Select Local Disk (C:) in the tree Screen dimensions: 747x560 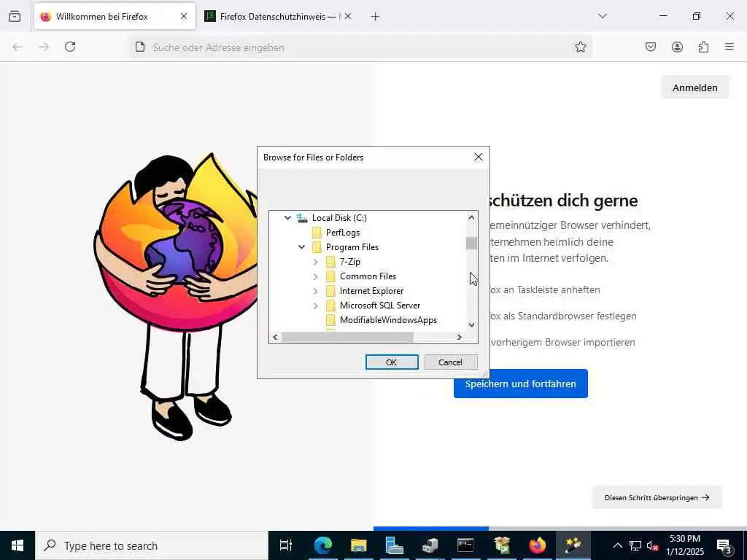(x=339, y=218)
